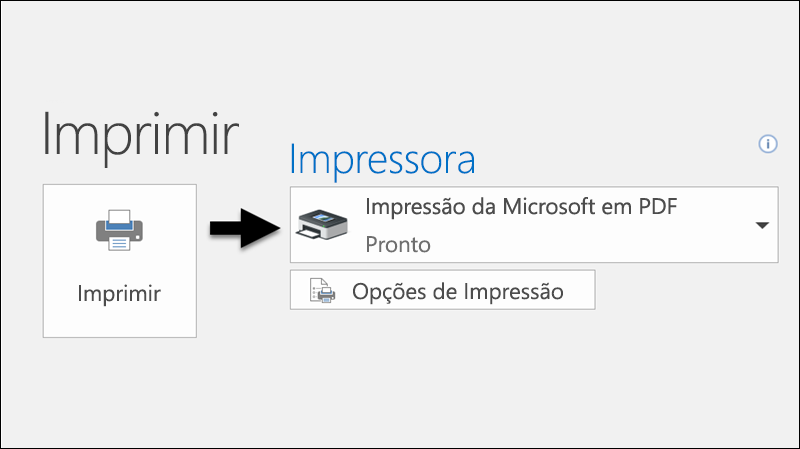
Task: Click the Imprimir square button to print
Action: 119,260
